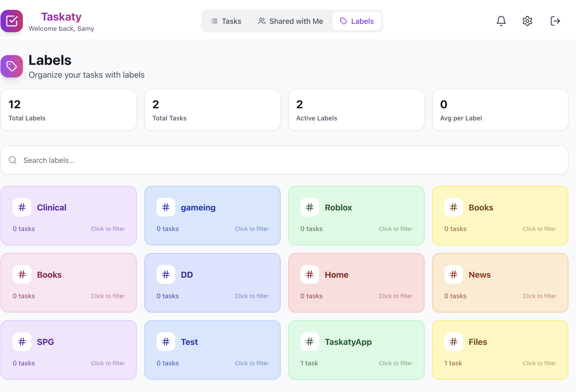This screenshot has width=576, height=392.
Task: Click the logout arrow icon
Action: (x=555, y=21)
